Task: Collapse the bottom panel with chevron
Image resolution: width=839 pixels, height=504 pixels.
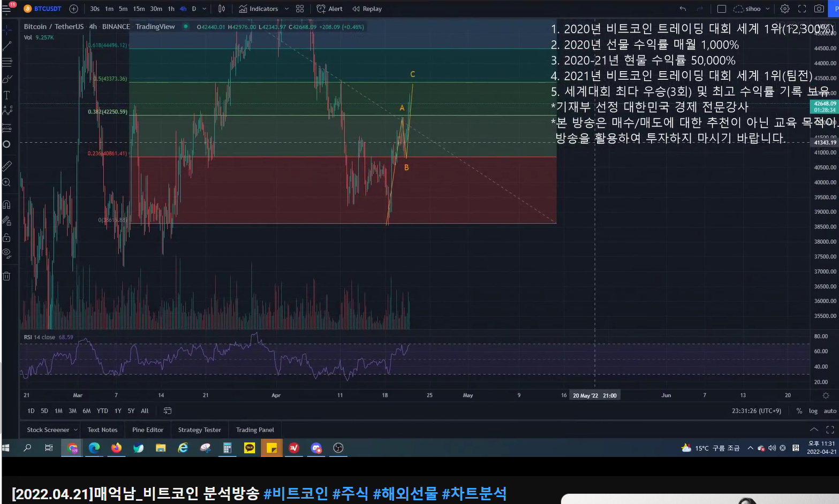Action: point(814,430)
